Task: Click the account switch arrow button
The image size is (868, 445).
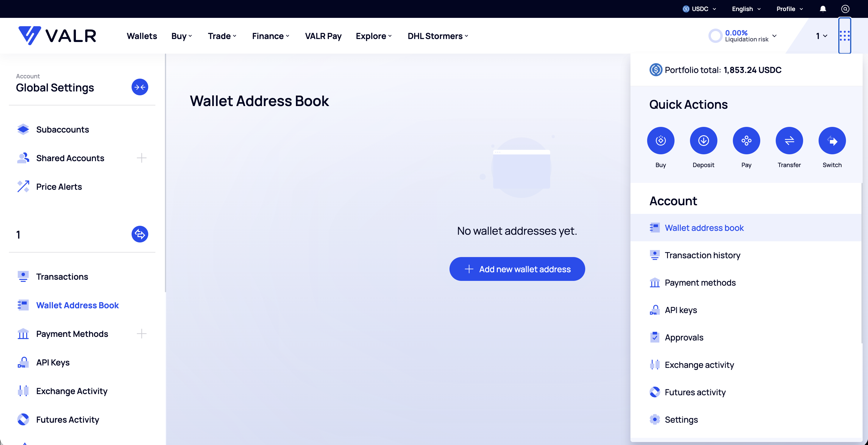Action: 140,234
